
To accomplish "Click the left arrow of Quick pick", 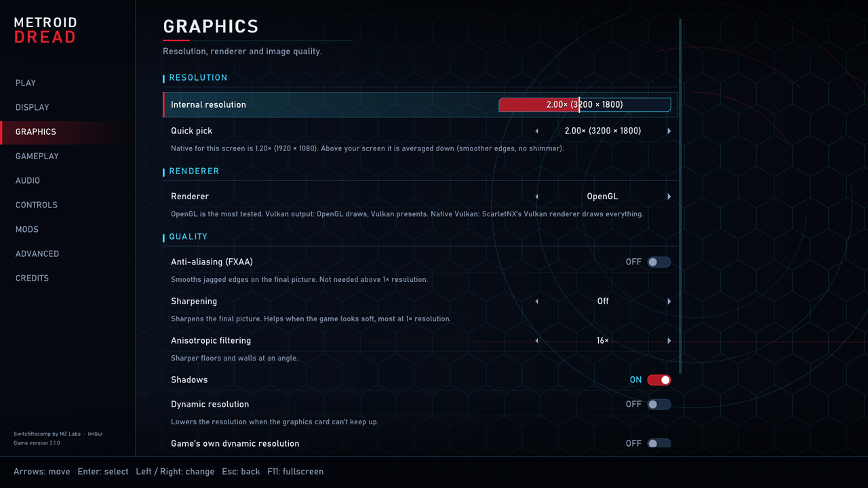I will [x=536, y=131].
